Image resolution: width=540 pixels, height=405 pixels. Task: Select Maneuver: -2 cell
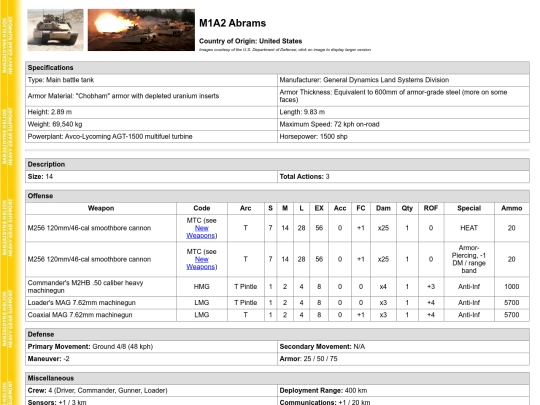click(x=152, y=359)
